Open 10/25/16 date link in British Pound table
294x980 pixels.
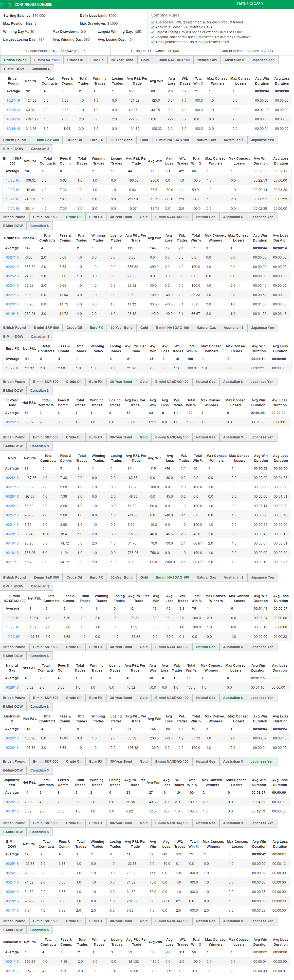(13, 110)
